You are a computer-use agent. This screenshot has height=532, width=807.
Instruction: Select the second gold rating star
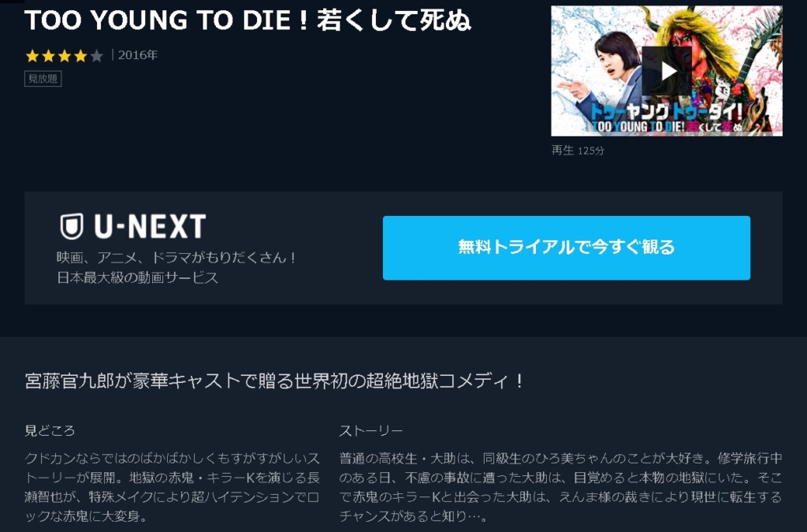pos(48,56)
